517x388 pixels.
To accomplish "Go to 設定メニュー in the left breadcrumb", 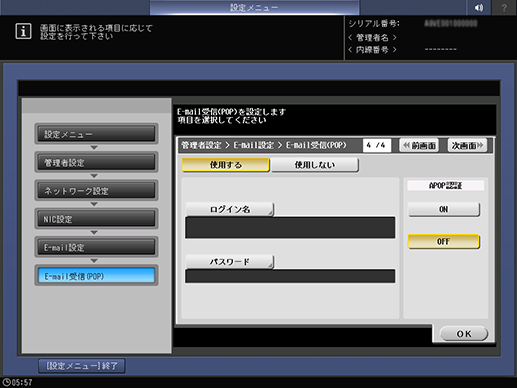I will (96, 134).
